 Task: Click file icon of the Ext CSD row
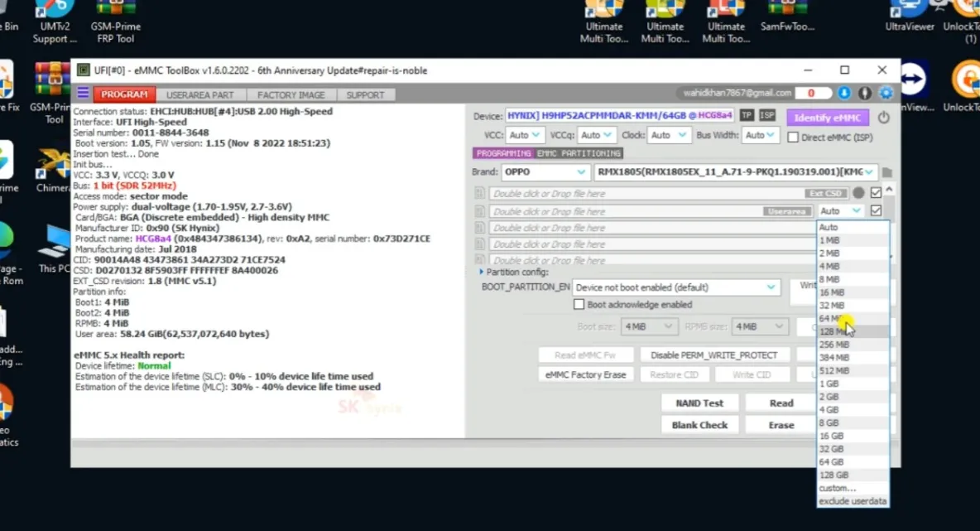(479, 193)
